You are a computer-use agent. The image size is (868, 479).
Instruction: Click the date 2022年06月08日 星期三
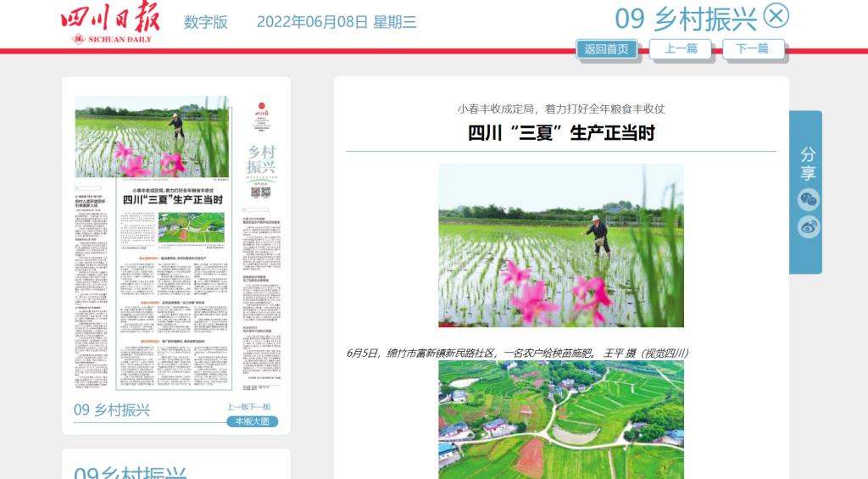coord(337,23)
